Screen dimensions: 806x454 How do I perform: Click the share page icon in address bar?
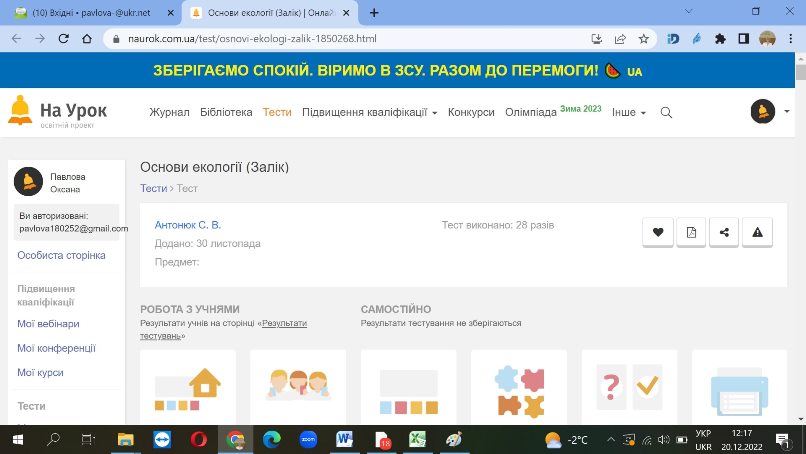[620, 39]
